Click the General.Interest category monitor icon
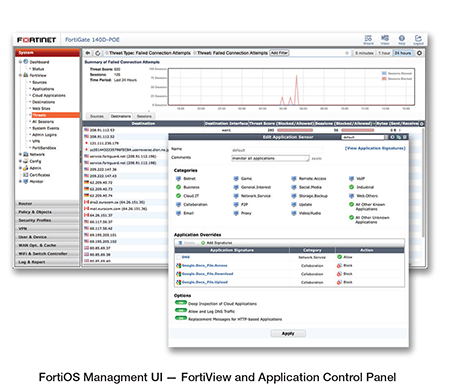This screenshot has width=450, height=390. tap(236, 187)
